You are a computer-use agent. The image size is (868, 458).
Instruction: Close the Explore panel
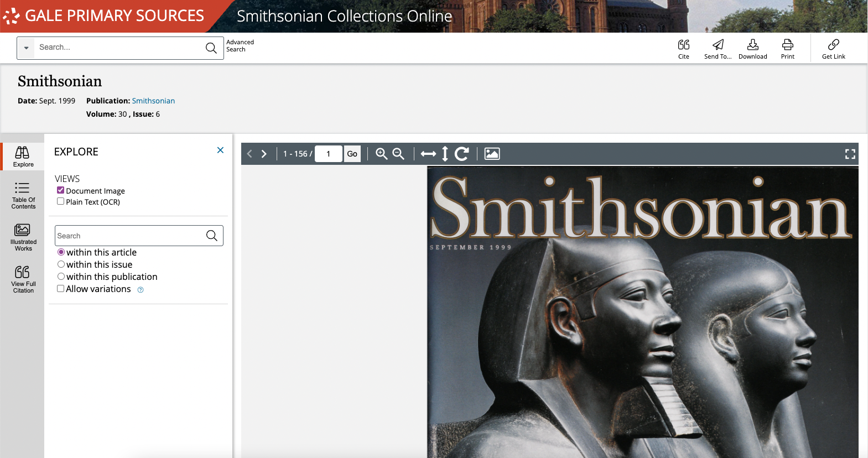(220, 150)
